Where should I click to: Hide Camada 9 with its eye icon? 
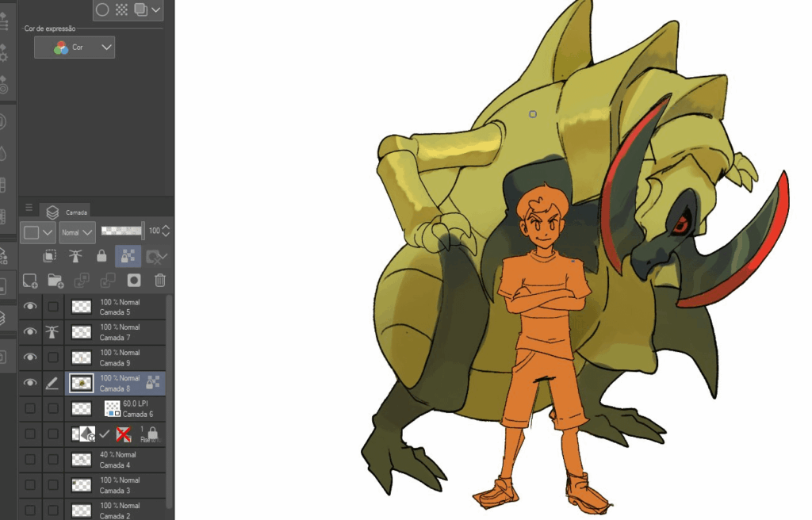pos(30,357)
